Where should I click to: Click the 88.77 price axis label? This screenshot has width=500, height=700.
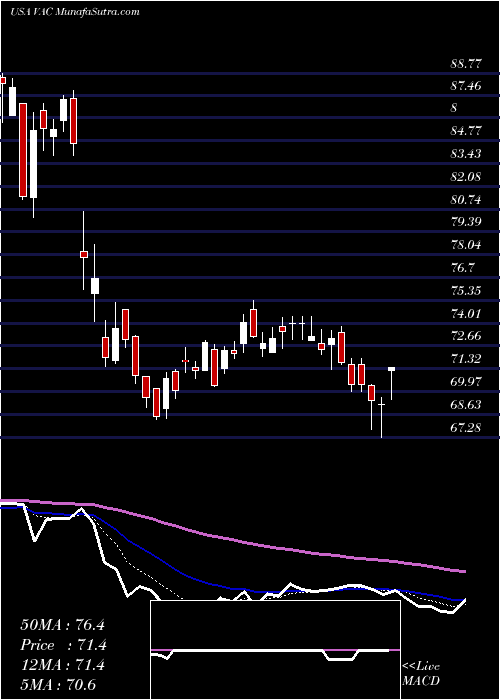[466, 64]
